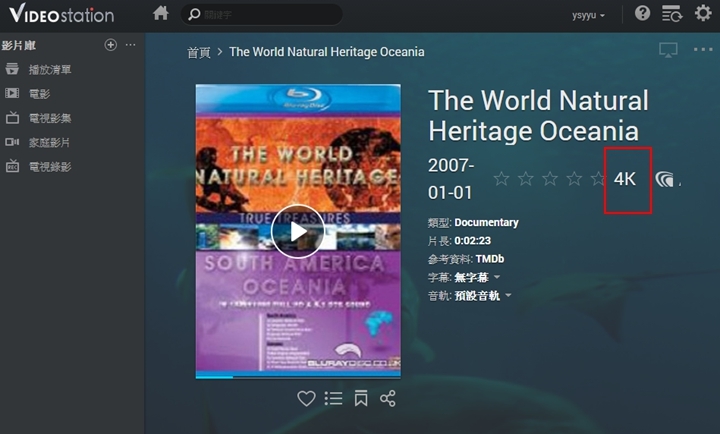This screenshot has width=720, height=434.
Task: Open the ysyyu user dropdown
Action: pyautogui.click(x=588, y=15)
